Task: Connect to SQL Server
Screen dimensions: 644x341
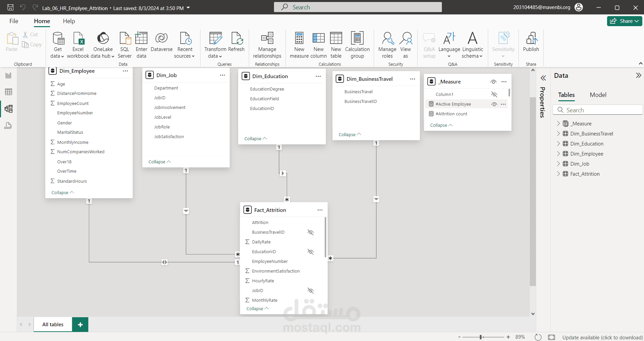Action: (x=125, y=45)
